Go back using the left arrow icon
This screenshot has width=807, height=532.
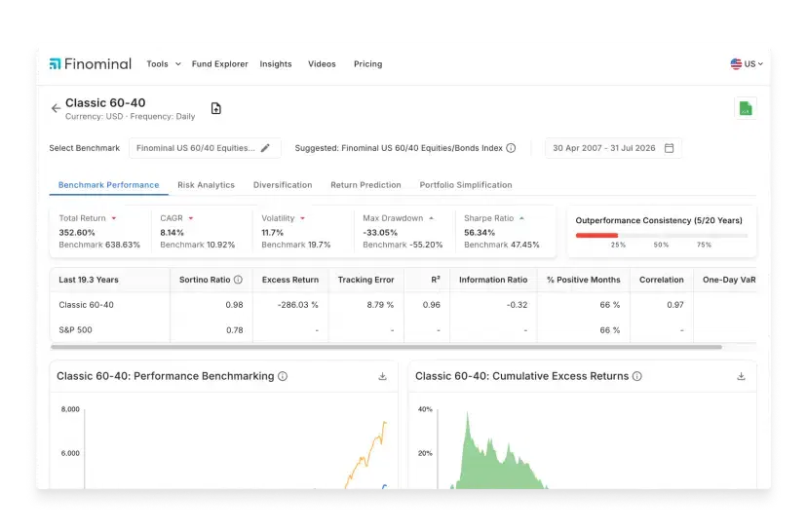pyautogui.click(x=56, y=108)
